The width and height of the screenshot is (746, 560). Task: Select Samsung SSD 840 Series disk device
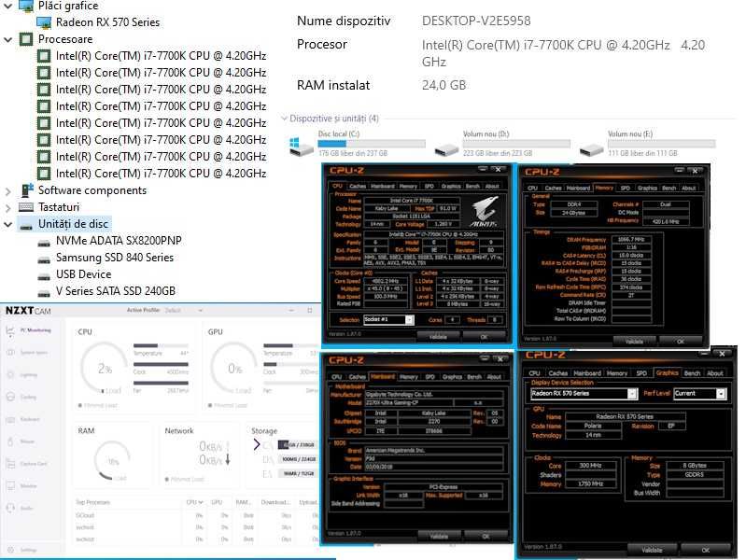pyautogui.click(x=115, y=258)
